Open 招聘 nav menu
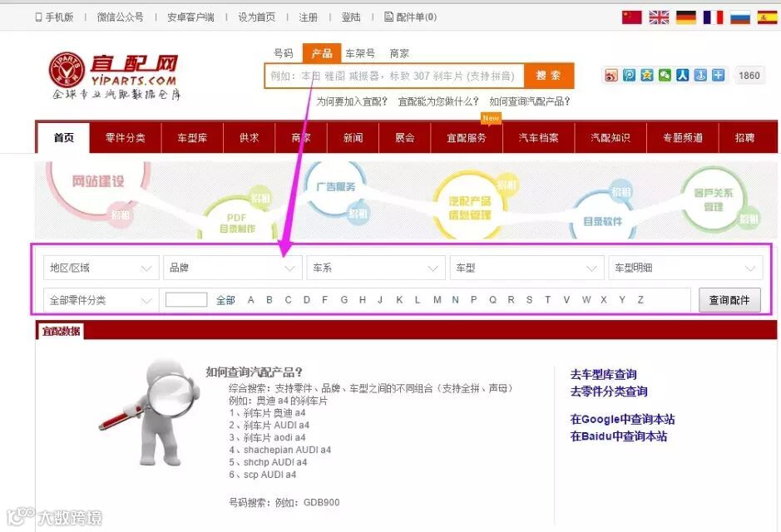 (x=744, y=138)
